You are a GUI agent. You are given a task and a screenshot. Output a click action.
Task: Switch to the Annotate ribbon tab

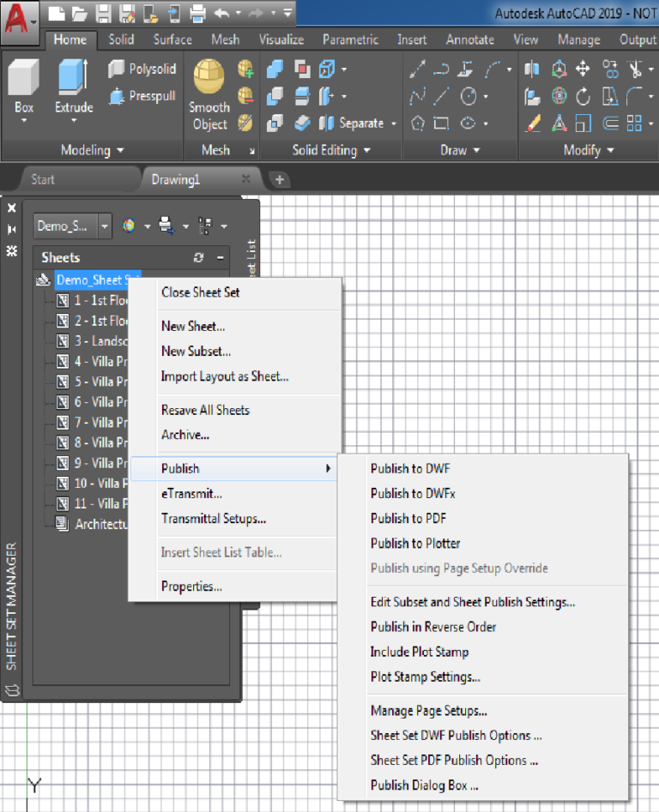[470, 40]
